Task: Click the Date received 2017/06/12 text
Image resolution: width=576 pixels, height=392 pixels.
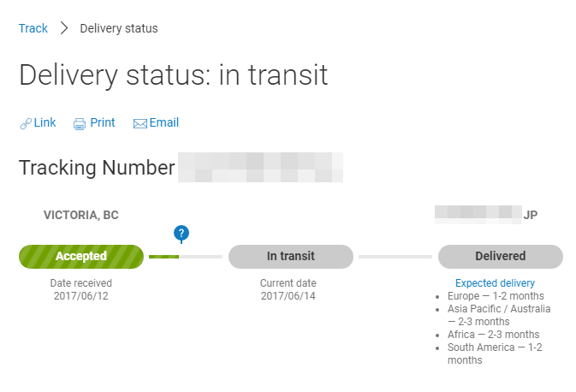Action: tap(81, 289)
